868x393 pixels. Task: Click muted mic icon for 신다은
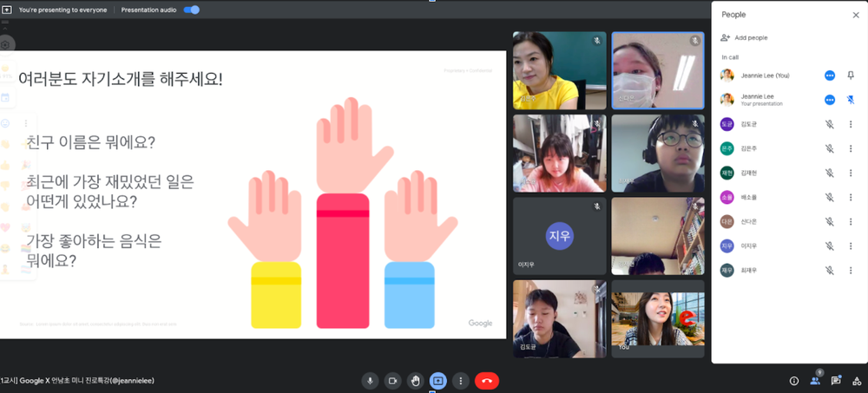pyautogui.click(x=829, y=221)
